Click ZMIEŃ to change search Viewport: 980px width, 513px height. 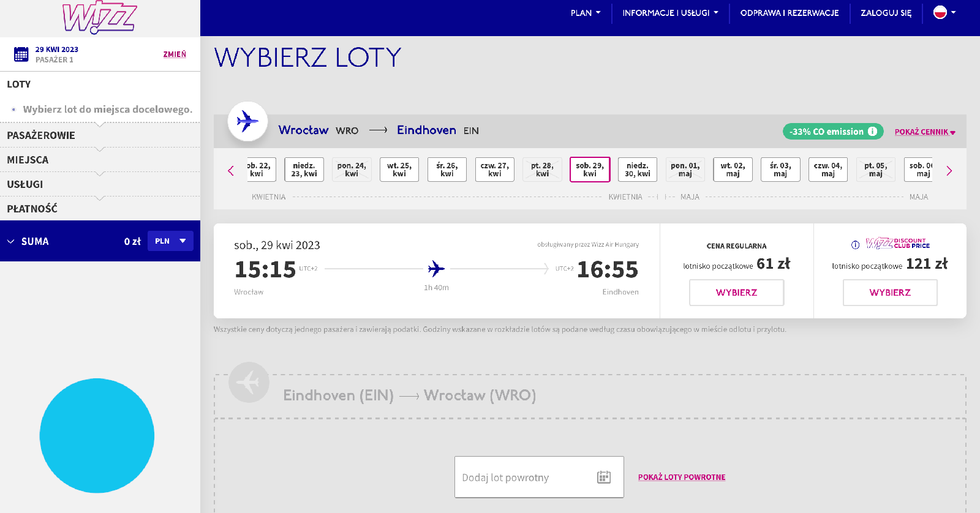[x=175, y=54]
